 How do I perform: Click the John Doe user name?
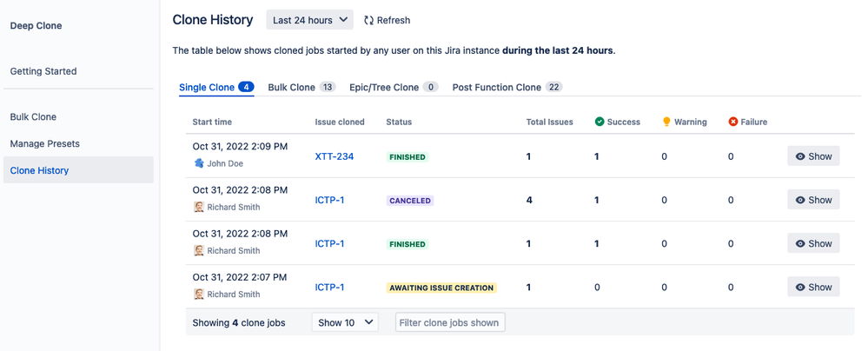[225, 164]
